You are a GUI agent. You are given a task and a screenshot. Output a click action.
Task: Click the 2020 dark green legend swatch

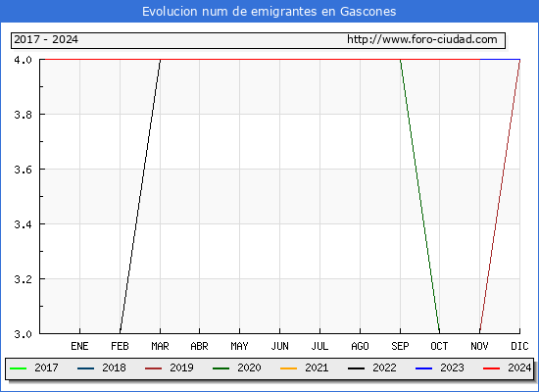[x=221, y=368]
